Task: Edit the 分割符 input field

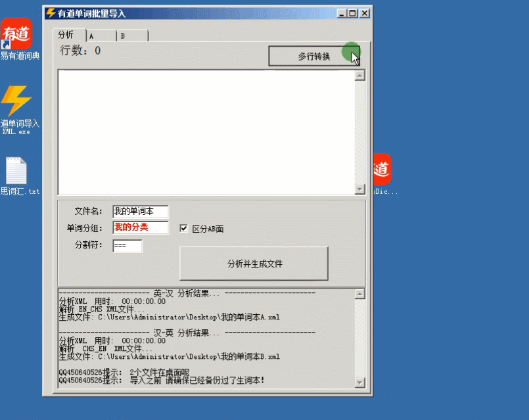Action: tap(127, 246)
